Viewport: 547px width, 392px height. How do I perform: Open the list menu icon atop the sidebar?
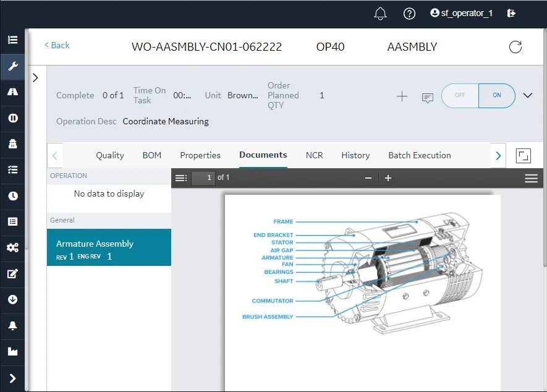12,40
